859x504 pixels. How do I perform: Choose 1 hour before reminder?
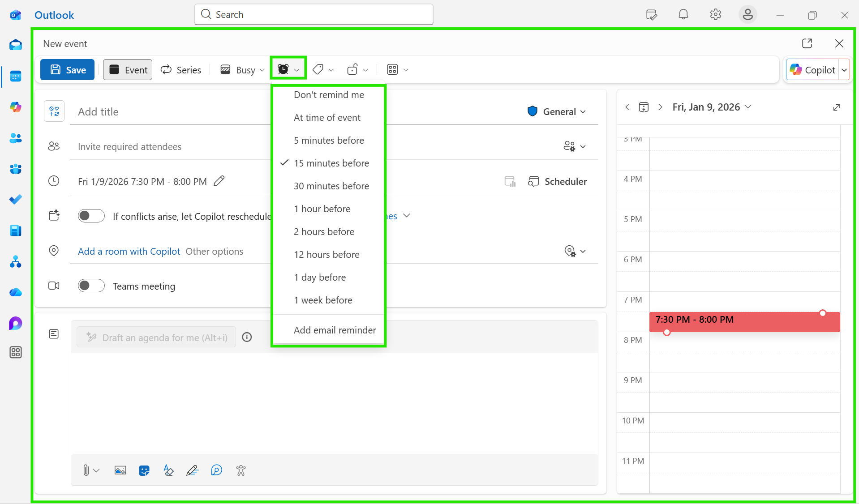(328, 209)
